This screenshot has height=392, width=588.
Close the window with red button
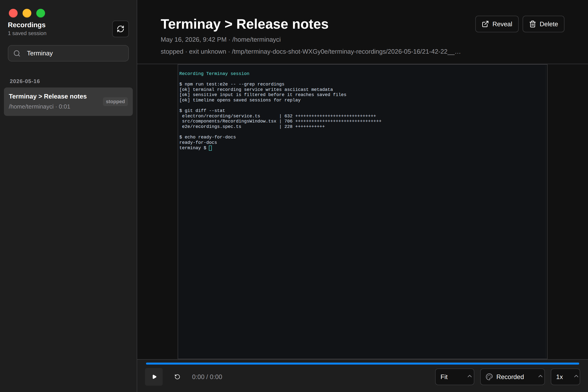(13, 13)
